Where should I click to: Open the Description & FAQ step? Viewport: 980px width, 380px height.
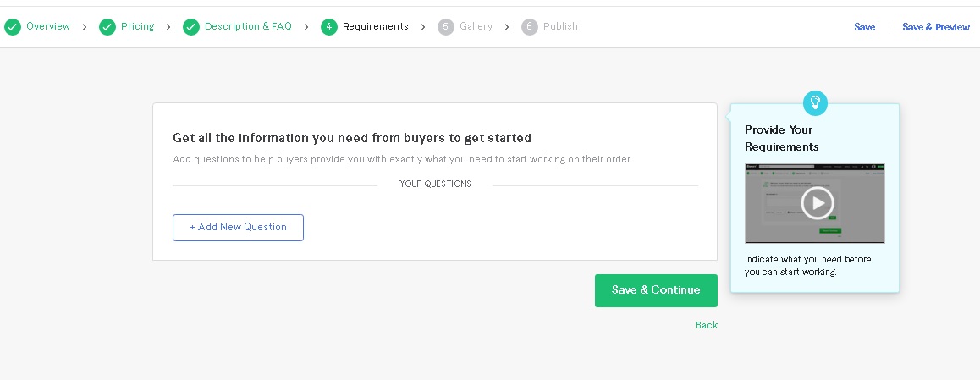pyautogui.click(x=248, y=26)
